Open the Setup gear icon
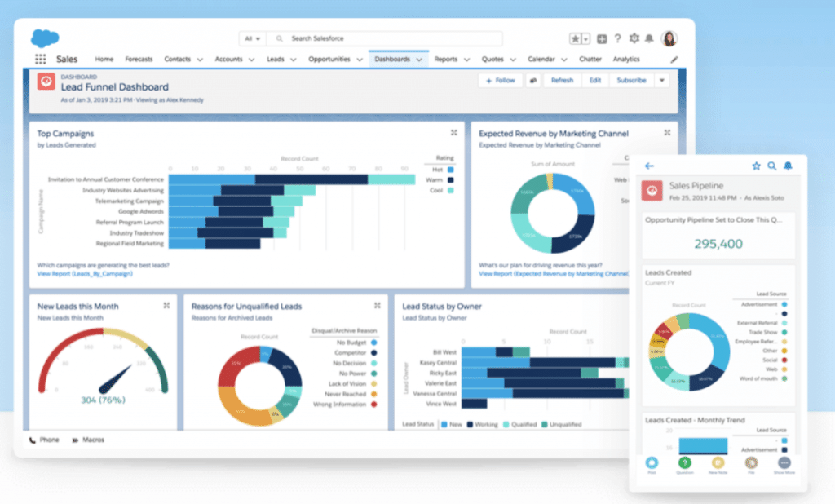The height and width of the screenshot is (504, 835). click(x=634, y=38)
